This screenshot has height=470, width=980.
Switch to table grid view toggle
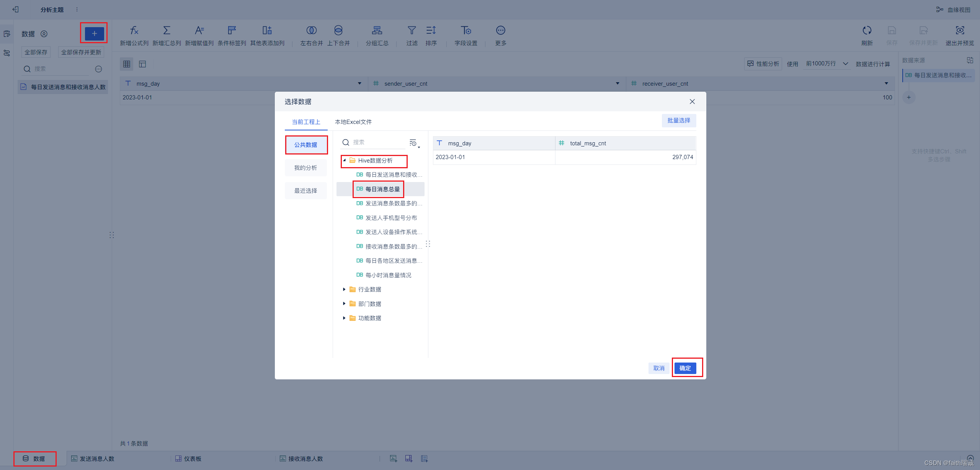pyautogui.click(x=127, y=64)
